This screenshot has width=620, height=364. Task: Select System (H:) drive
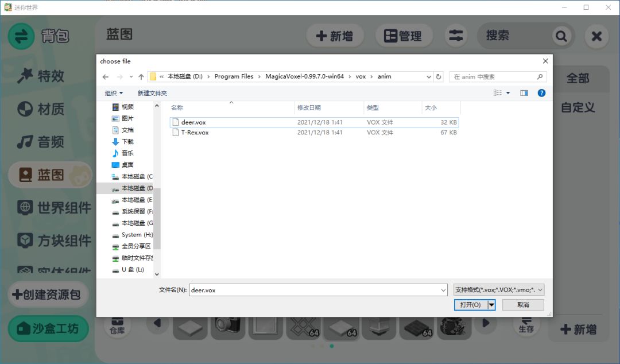132,235
